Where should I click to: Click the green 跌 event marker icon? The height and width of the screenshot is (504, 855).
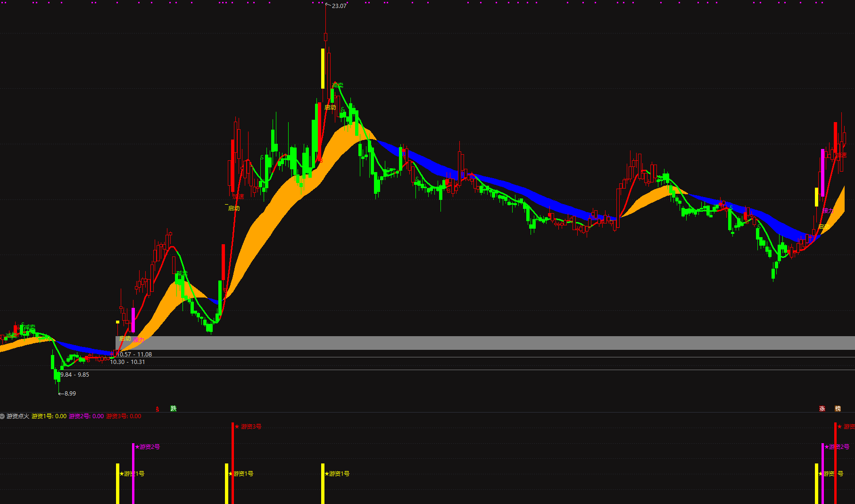click(x=173, y=408)
